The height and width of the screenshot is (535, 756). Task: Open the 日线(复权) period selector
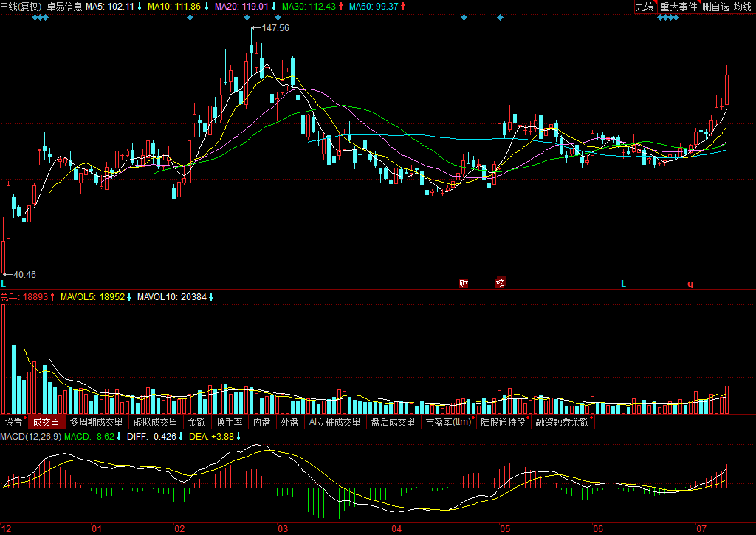[x=21, y=7]
